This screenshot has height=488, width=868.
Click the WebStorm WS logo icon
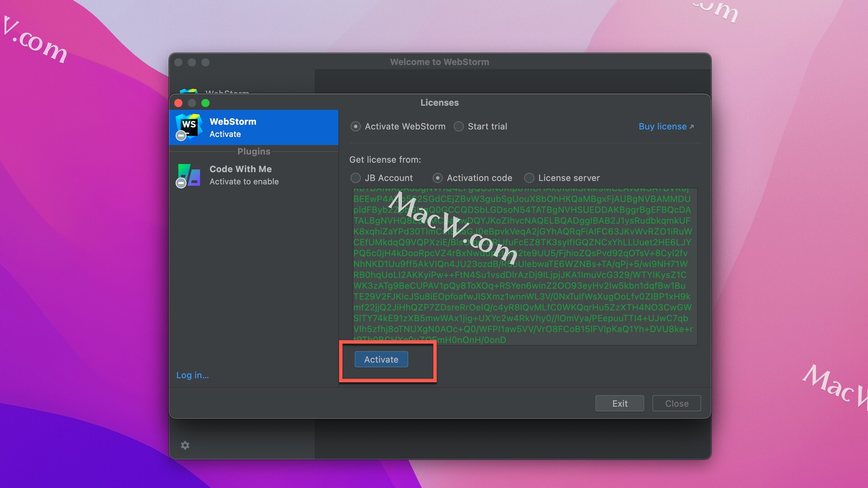(189, 127)
